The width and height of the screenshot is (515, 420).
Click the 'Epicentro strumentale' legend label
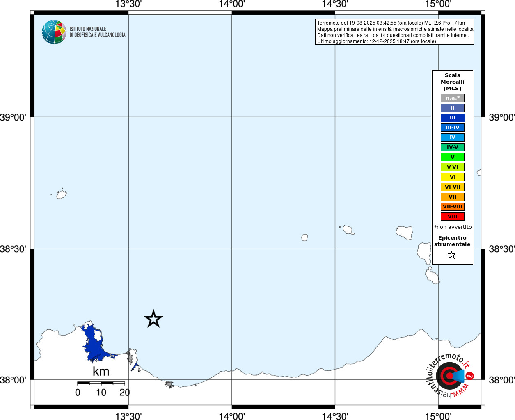(452, 241)
